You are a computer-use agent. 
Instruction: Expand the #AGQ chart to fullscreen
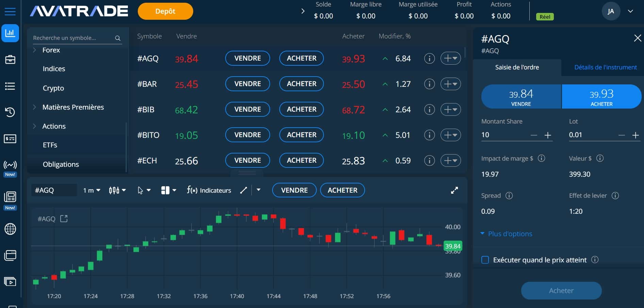pos(454,190)
